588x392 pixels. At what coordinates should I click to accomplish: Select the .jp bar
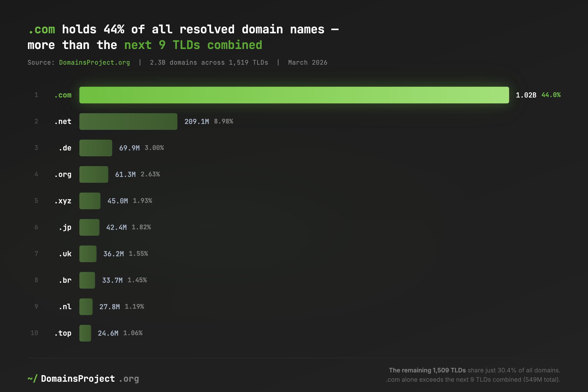[89, 227]
